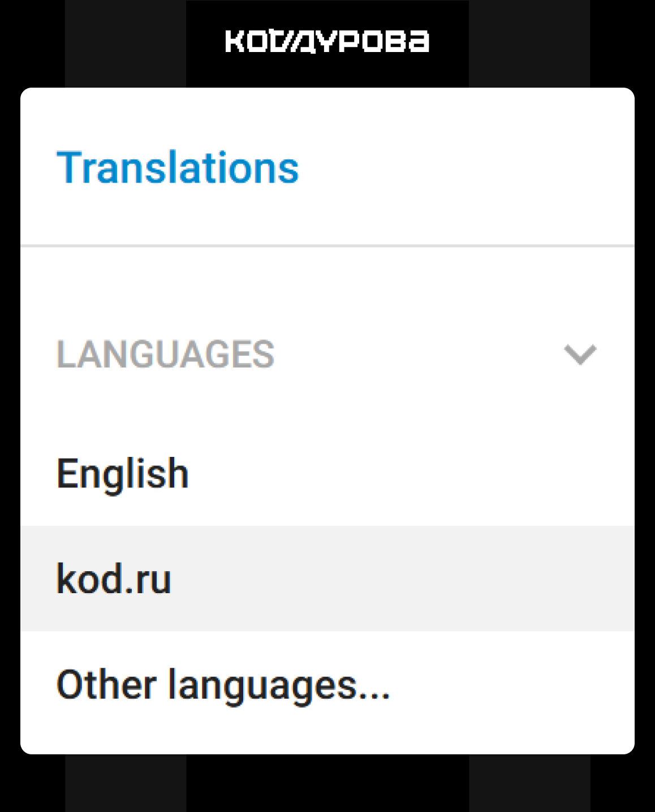Click the gray chevron beside LANGUAGES
This screenshot has width=655, height=812.
tap(580, 355)
